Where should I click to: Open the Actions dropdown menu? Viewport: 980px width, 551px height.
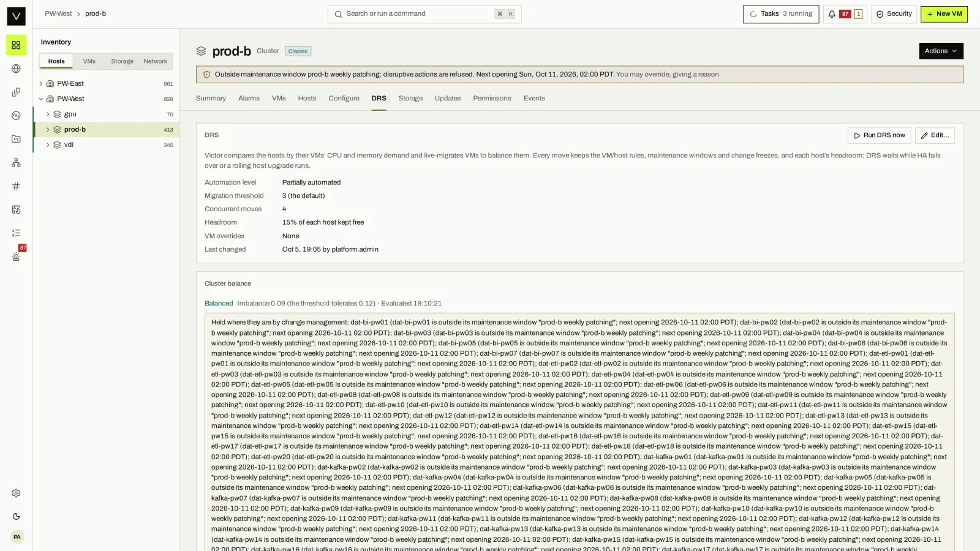(941, 51)
